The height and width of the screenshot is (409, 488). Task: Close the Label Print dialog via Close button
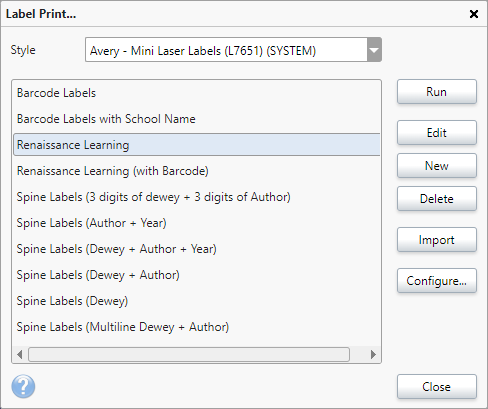click(x=437, y=387)
